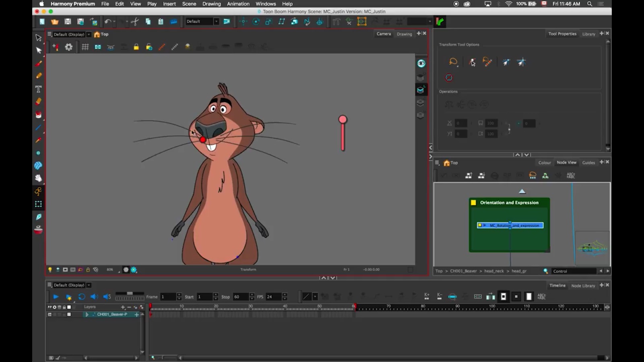Image resolution: width=644 pixels, height=362 pixels.
Task: Select the Rotate tool in top toolbar
Action: coord(256,22)
